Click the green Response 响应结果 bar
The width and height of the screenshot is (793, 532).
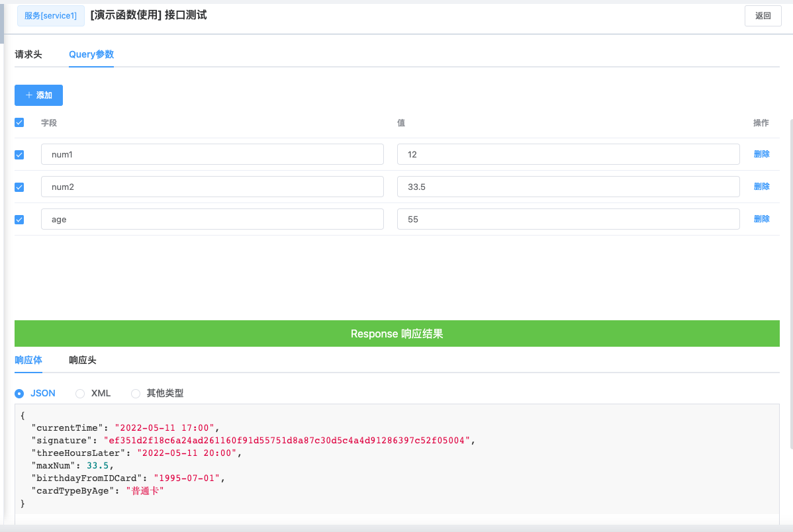click(397, 333)
